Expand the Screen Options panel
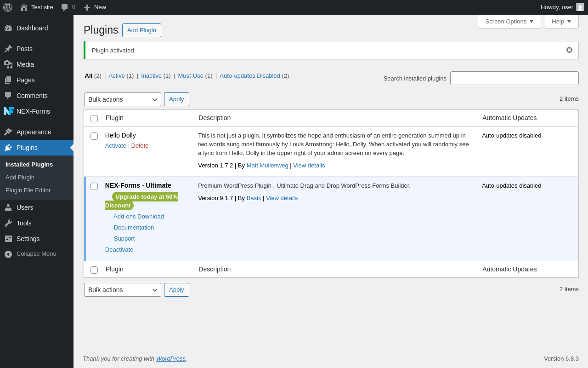The image size is (588, 368). [509, 21]
